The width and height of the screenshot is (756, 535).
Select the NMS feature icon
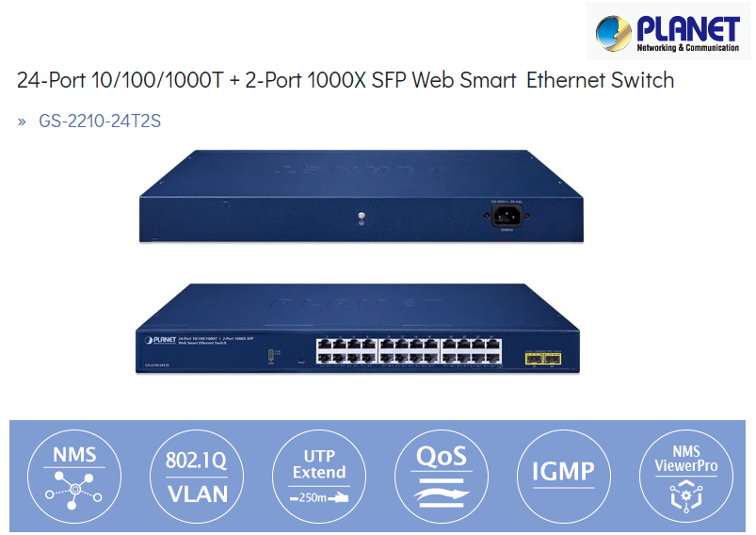(74, 477)
